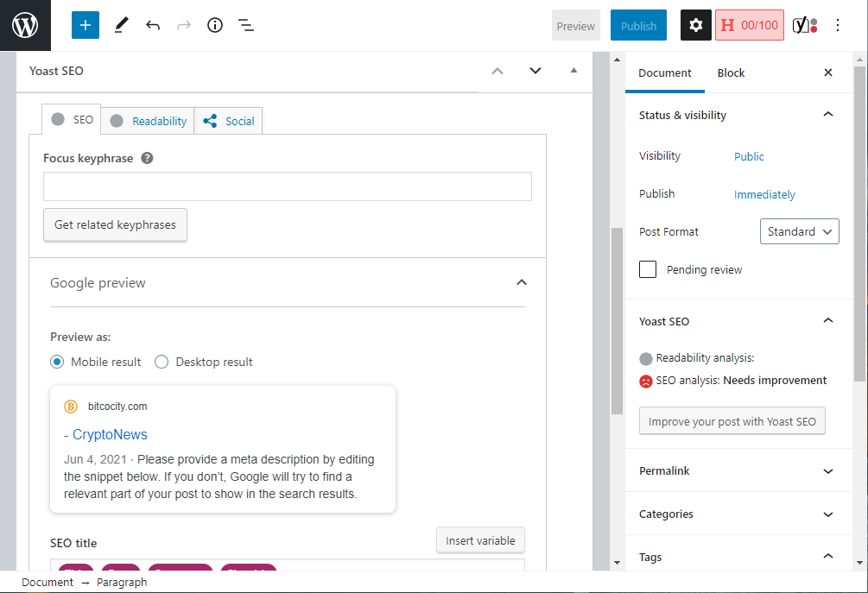This screenshot has height=593, width=868.
Task: Click the main editor scrollbar thumb
Action: coord(617,321)
